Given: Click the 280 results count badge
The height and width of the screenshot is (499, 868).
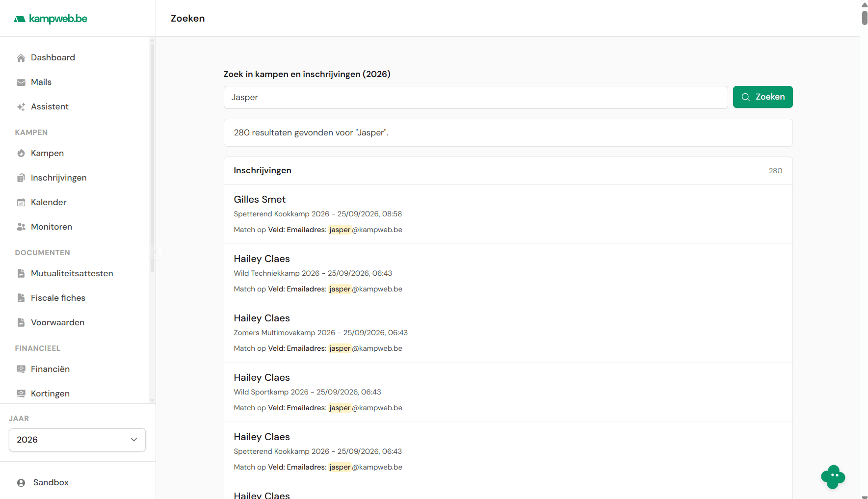Looking at the screenshot, I should 775,171.
